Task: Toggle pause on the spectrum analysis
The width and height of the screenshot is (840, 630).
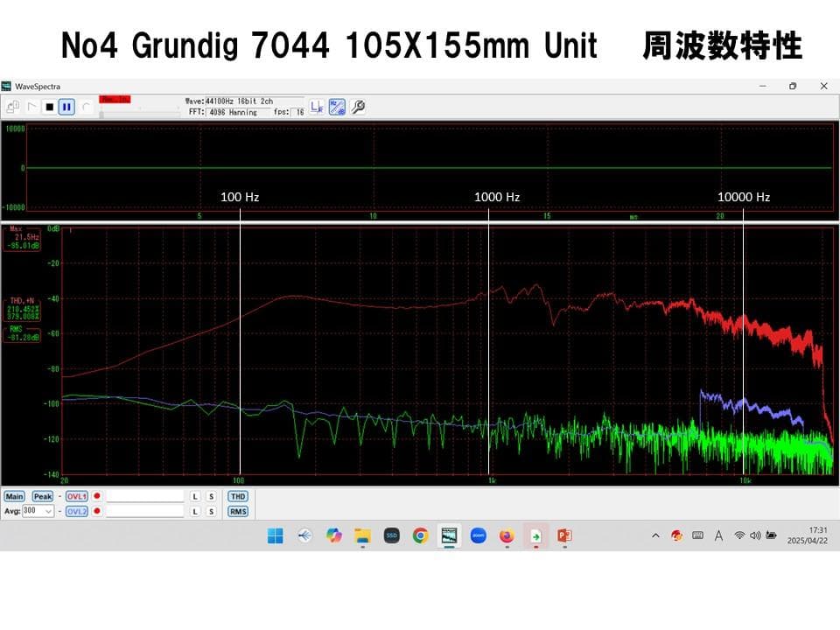Action: coord(66,106)
